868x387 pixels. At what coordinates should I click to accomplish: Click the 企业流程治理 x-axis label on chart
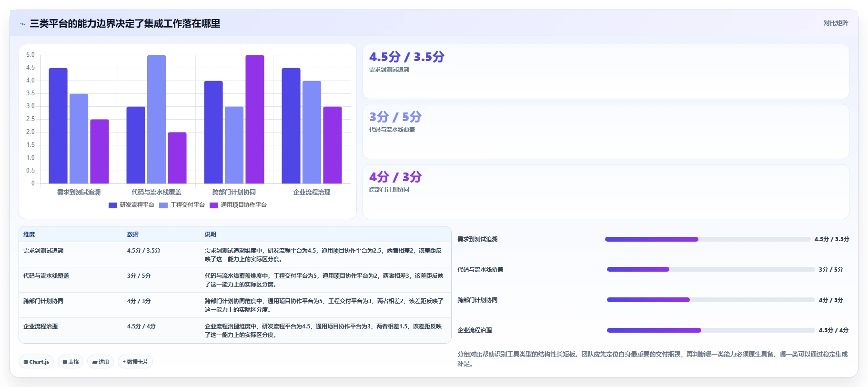pos(312,192)
